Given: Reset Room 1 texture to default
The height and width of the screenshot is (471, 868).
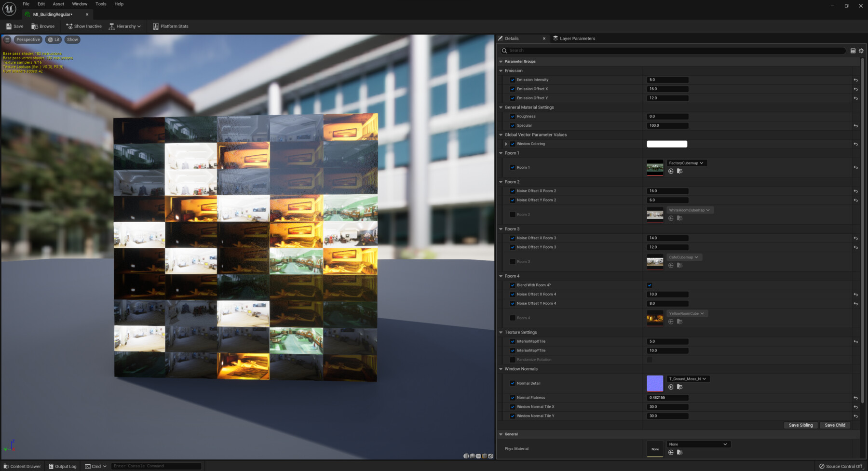Looking at the screenshot, I should coord(855,168).
